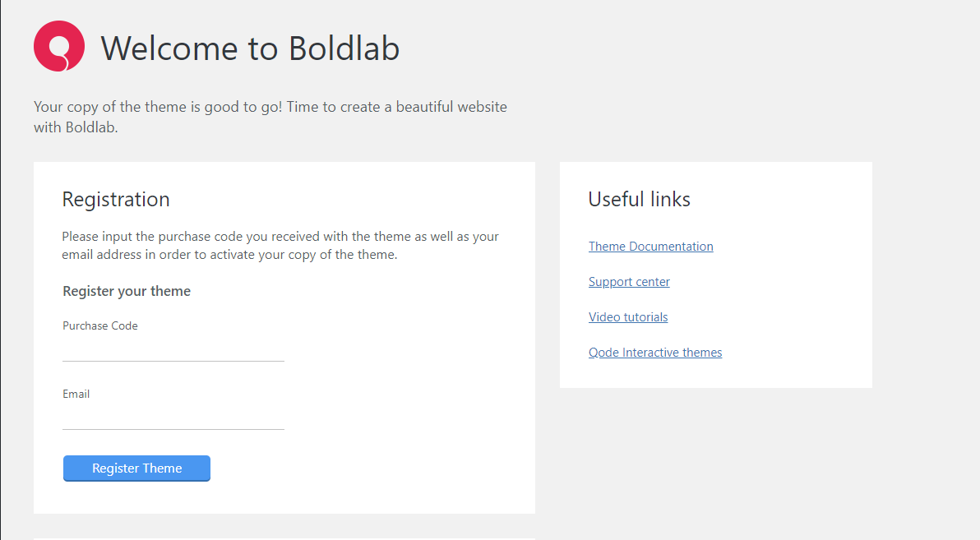Viewport: 980px width, 540px height.
Task: Focus the Email input field
Action: pos(173,419)
